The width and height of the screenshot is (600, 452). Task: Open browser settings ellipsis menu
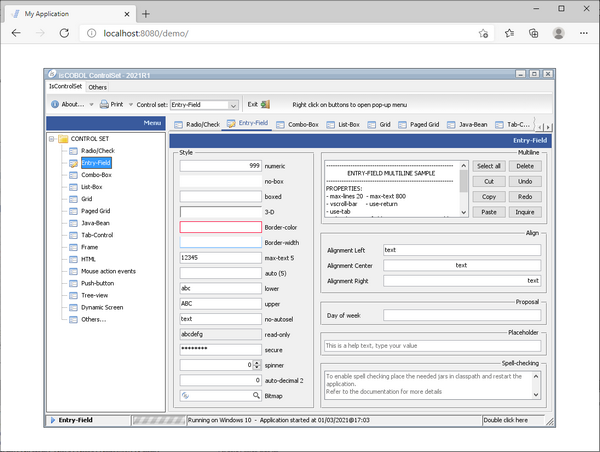(x=584, y=33)
